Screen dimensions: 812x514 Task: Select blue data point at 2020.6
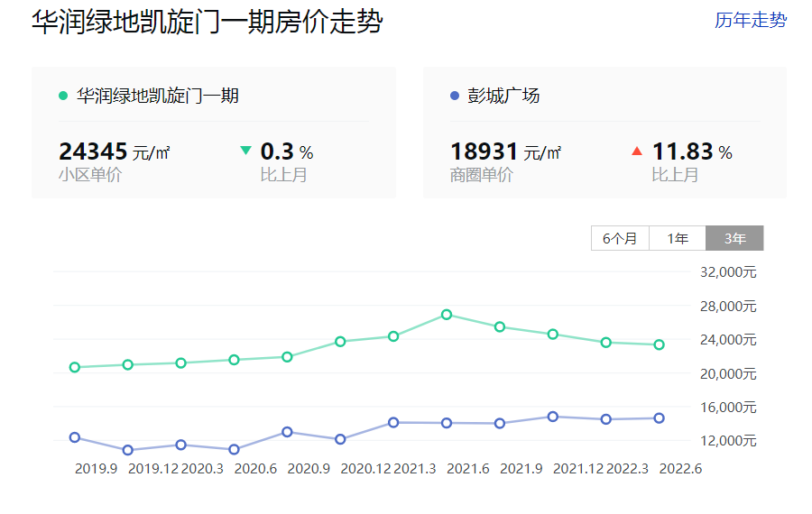pos(234,450)
